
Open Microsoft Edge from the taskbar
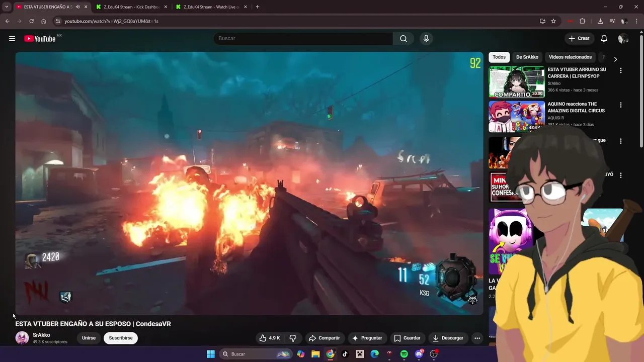coord(375,354)
